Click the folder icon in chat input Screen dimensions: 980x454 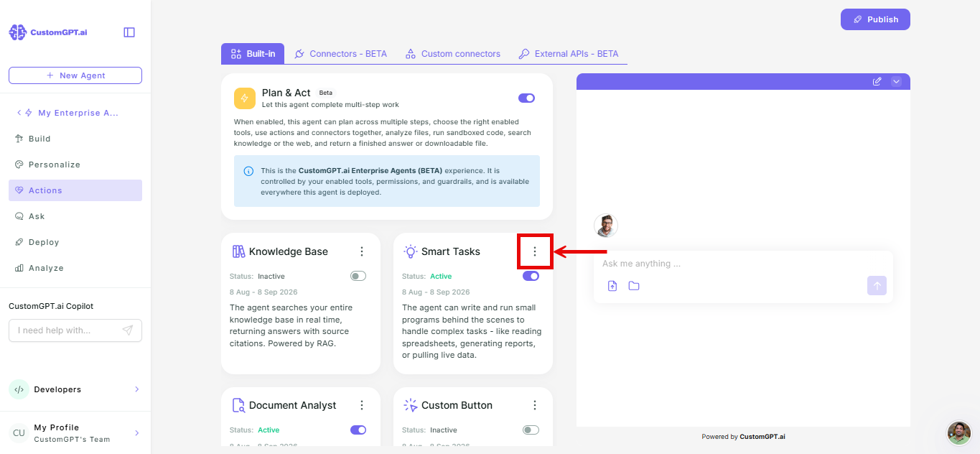634,286
